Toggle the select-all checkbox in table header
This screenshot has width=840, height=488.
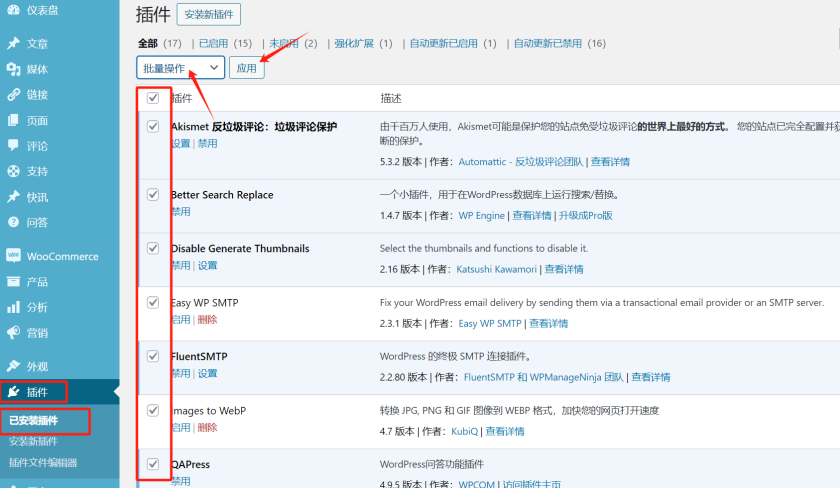tap(153, 98)
